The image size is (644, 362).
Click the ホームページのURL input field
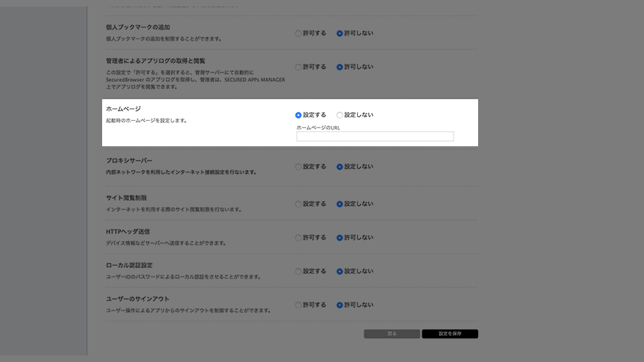(x=375, y=136)
